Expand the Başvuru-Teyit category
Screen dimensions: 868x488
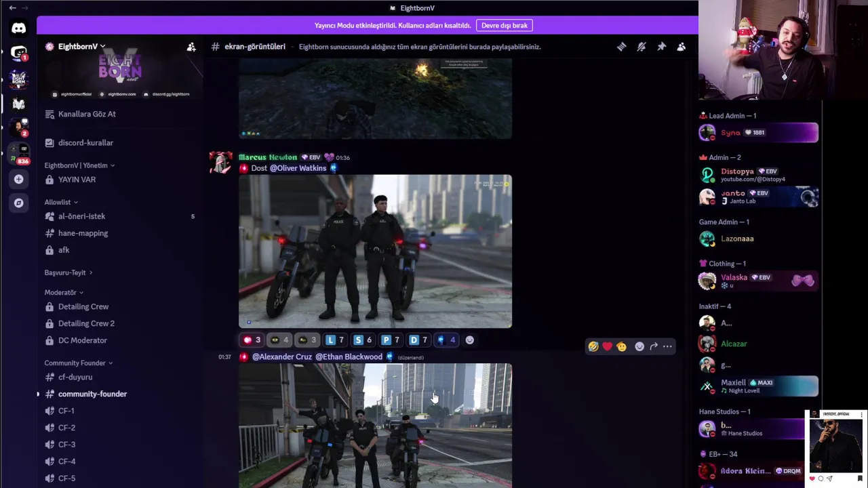pyautogui.click(x=68, y=272)
